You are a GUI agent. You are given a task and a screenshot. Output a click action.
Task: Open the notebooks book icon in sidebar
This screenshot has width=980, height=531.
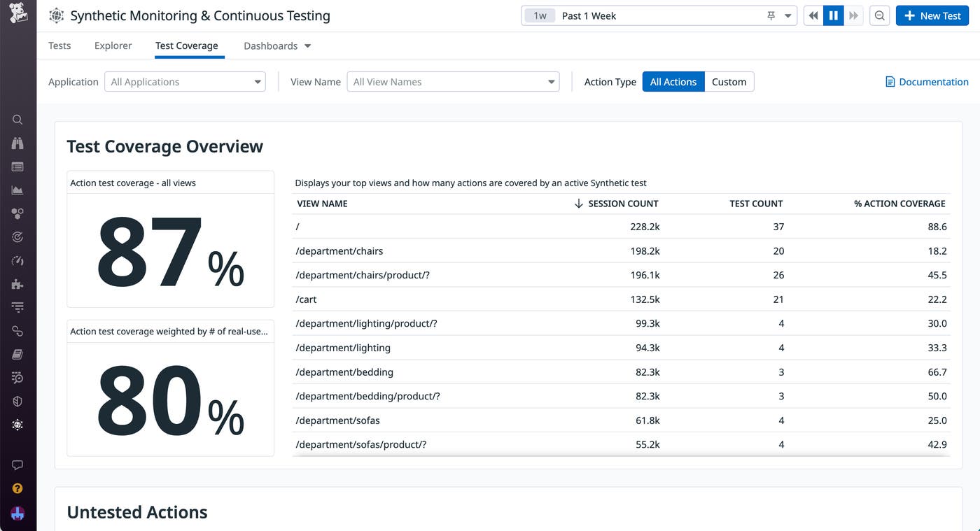[17, 354]
